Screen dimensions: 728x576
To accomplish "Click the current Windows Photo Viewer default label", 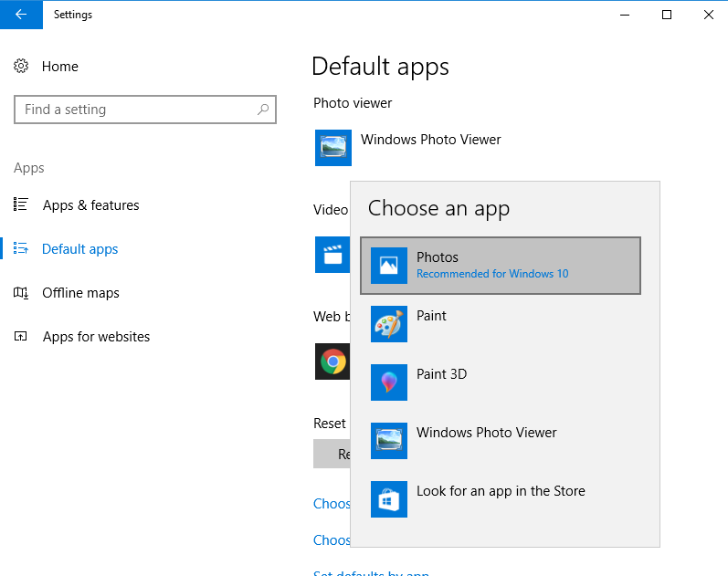I will tap(431, 140).
